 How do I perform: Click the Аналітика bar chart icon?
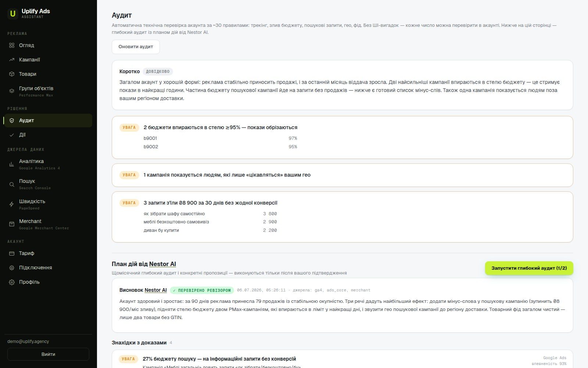click(12, 164)
